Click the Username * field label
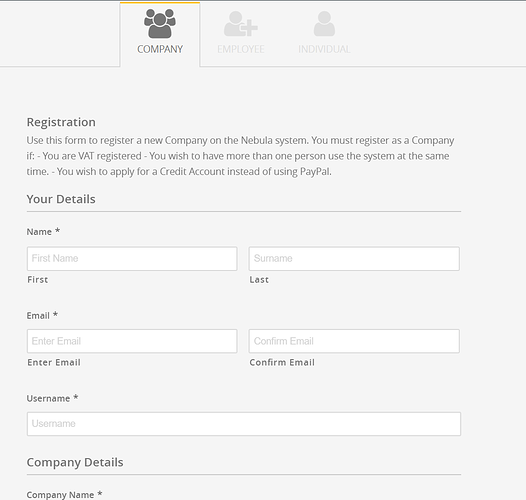Image resolution: width=526 pixels, height=500 pixels. coord(52,398)
